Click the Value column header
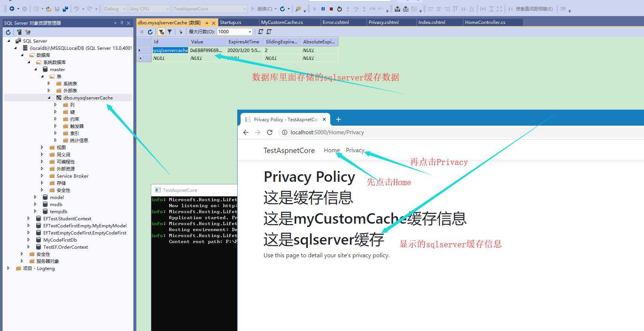 coord(208,42)
